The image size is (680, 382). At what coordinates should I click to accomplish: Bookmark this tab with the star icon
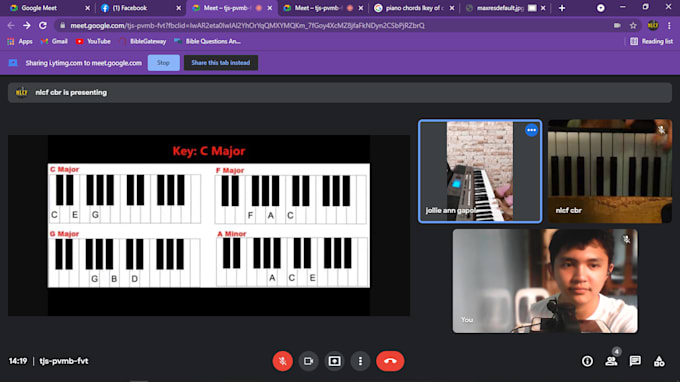click(633, 26)
